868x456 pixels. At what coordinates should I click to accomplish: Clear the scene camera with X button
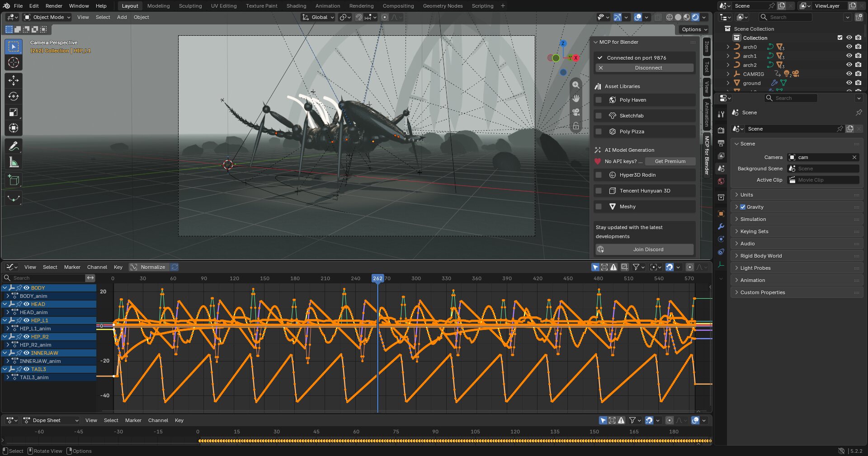click(x=854, y=157)
